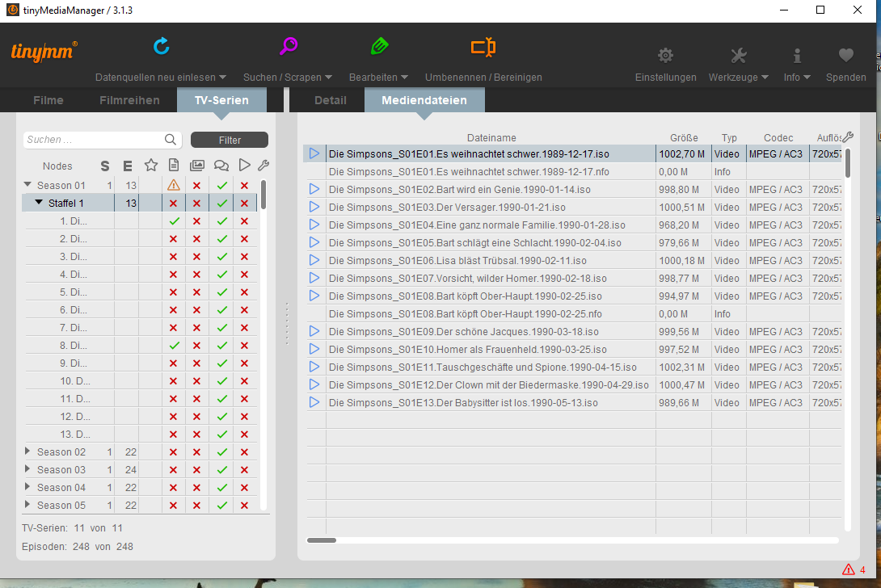
Task: Click the media files vertical scrollbar
Action: pos(848,163)
